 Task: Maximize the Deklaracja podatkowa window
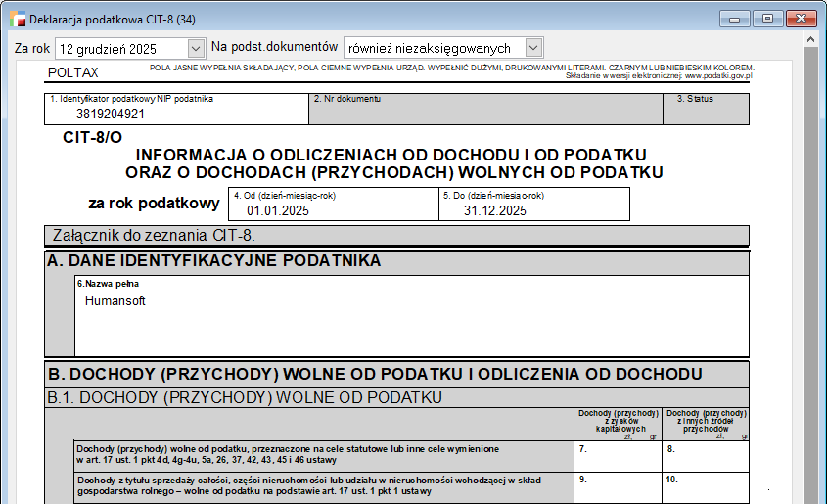767,19
